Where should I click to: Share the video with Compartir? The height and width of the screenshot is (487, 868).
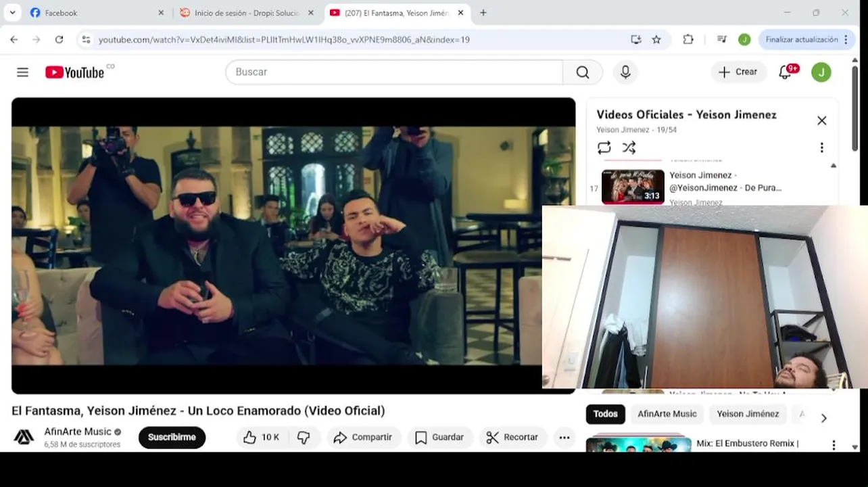point(363,438)
